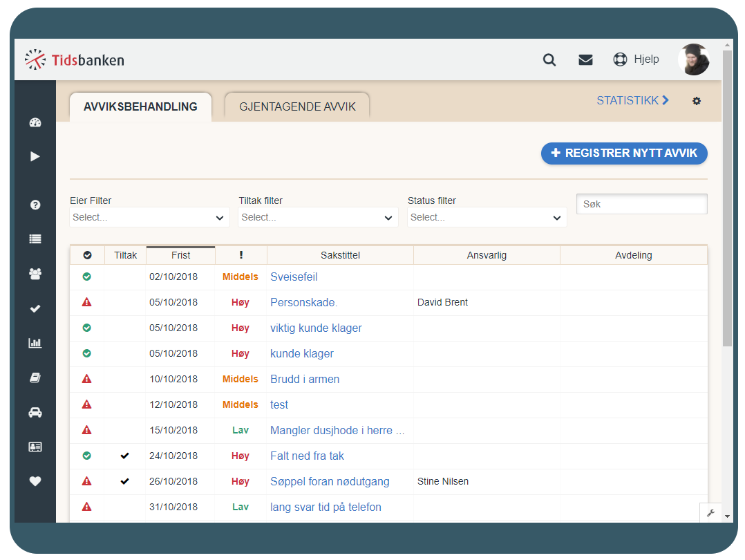Click the scrollbar down arrow
The width and height of the screenshot is (745, 560).
point(727,516)
